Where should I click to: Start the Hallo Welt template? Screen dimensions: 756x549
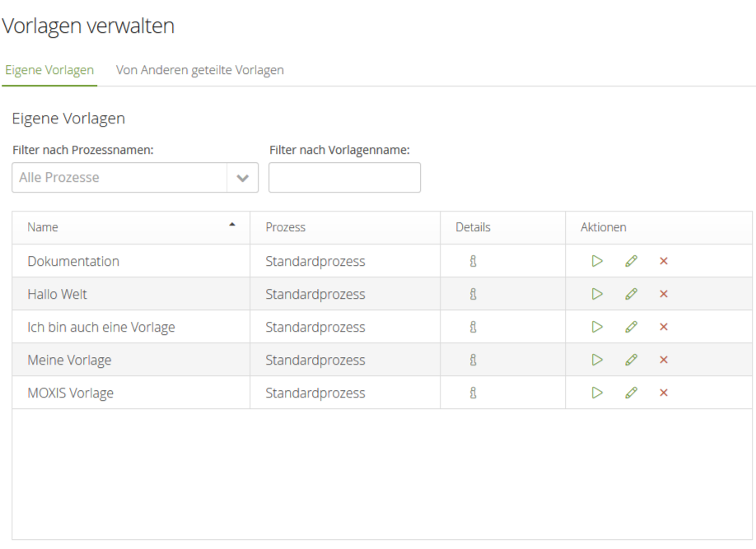597,294
